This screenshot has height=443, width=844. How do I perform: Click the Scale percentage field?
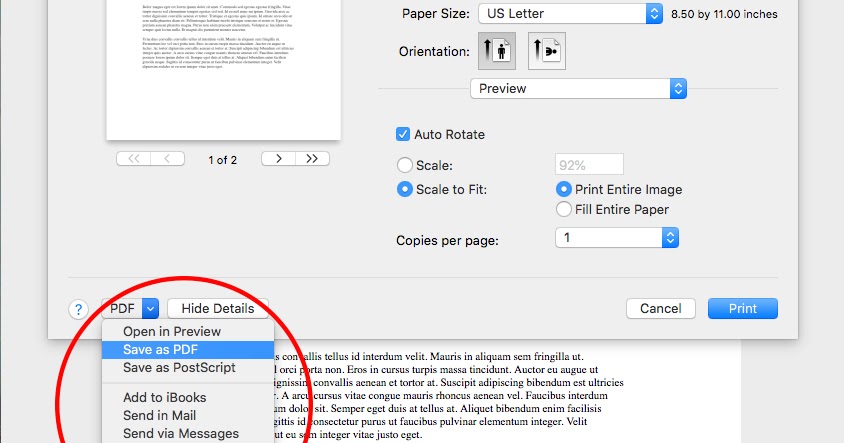click(x=589, y=165)
